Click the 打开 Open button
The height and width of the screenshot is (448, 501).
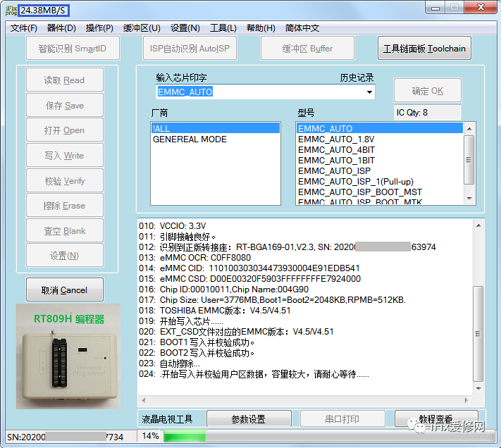(65, 130)
